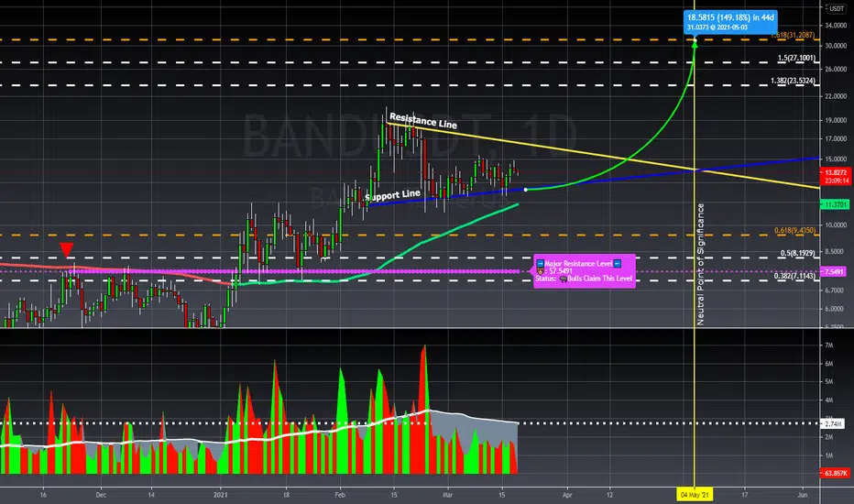Click the Feb label on time axis
The image size is (854, 504).
point(340,495)
